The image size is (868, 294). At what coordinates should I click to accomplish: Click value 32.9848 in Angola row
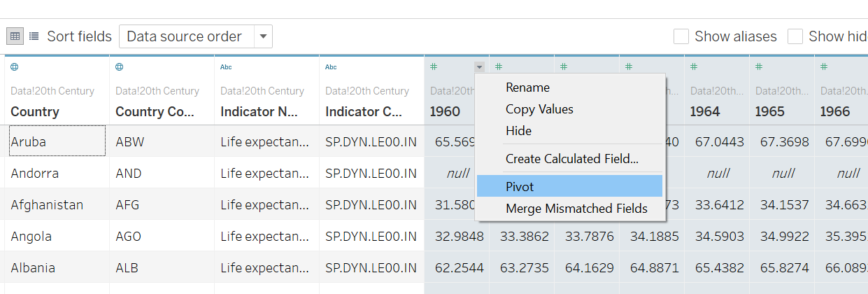(459, 236)
